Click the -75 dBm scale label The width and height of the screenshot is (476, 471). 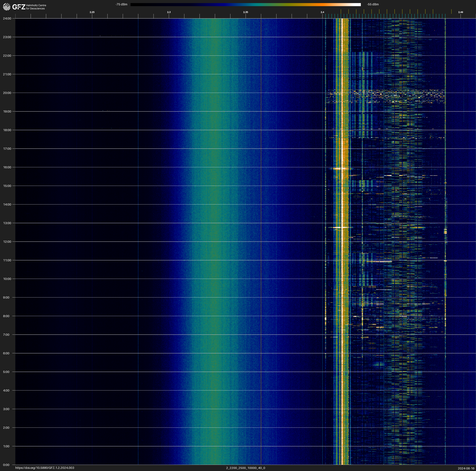point(121,4)
